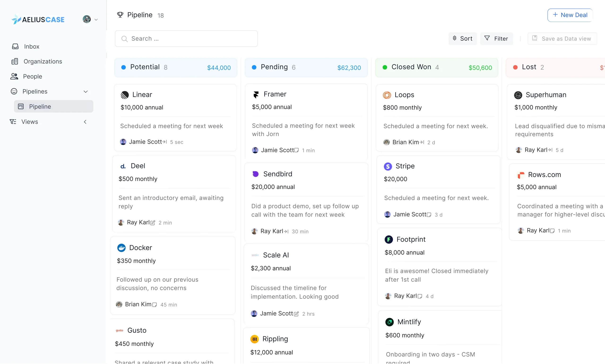Click the Organizations building icon
605x364 pixels.
tap(15, 61)
